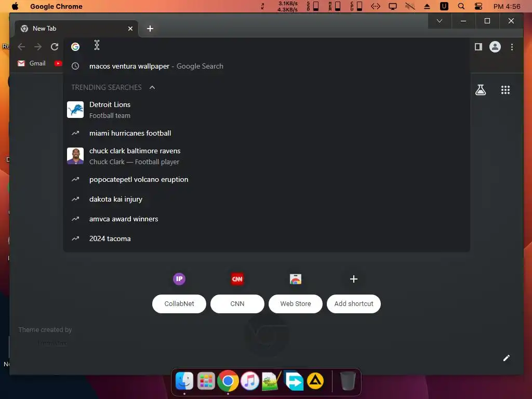Select chuck clark baltimore ravens suggestion
This screenshot has width=532, height=399.
267,156
